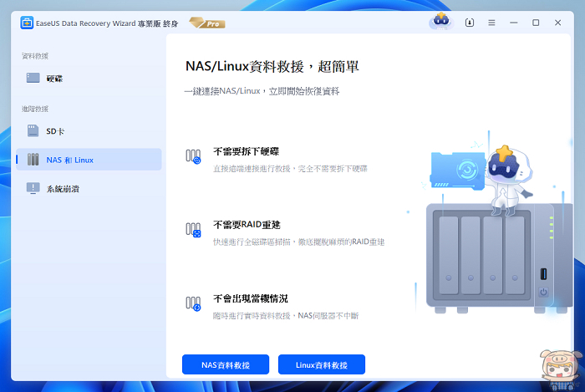Click the import session icon beside the menu
Image resolution: width=585 pixels, height=392 pixels.
coord(470,23)
